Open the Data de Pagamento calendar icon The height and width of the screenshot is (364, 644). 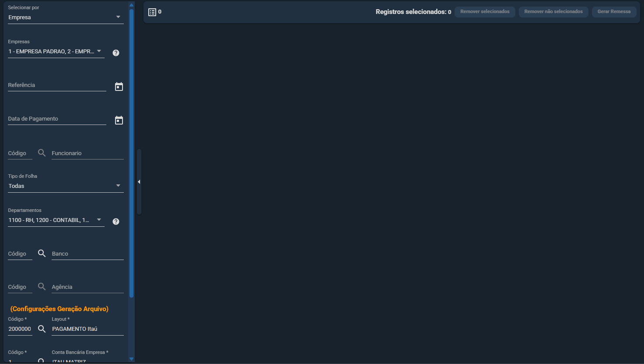(x=119, y=120)
